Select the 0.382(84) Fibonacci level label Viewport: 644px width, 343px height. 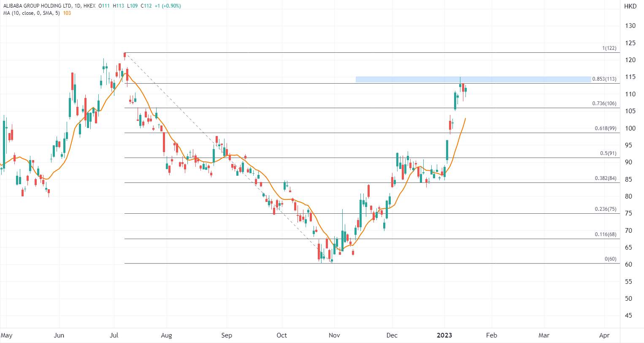click(x=606, y=178)
